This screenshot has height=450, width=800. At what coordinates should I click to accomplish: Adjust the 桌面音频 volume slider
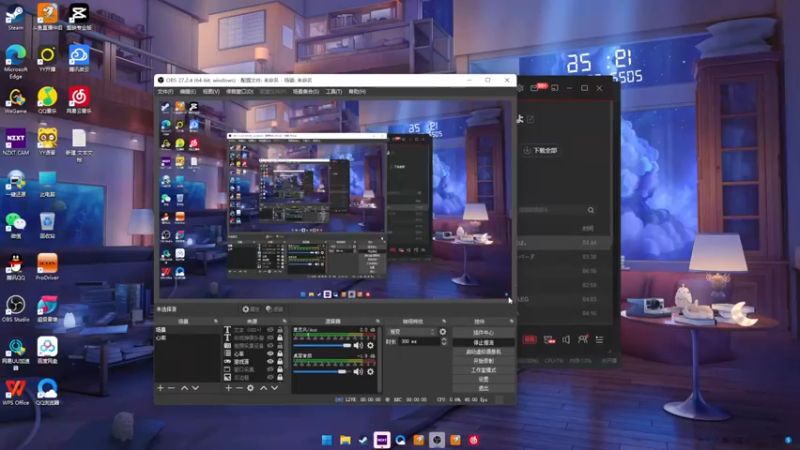tap(322, 371)
